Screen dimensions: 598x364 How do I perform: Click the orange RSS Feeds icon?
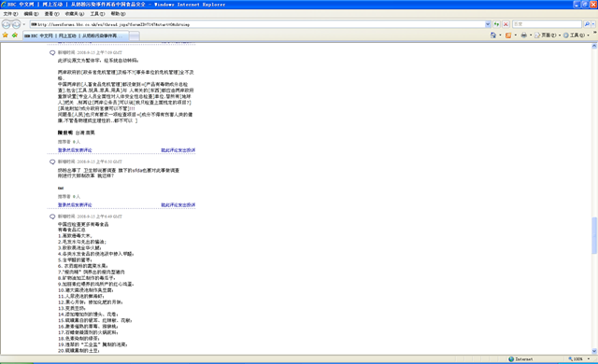(508, 35)
